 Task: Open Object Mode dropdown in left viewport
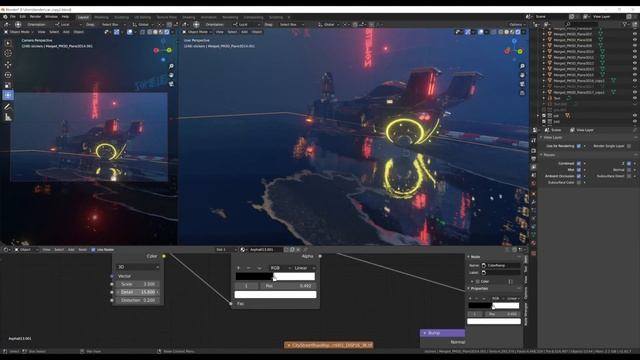tap(20, 32)
